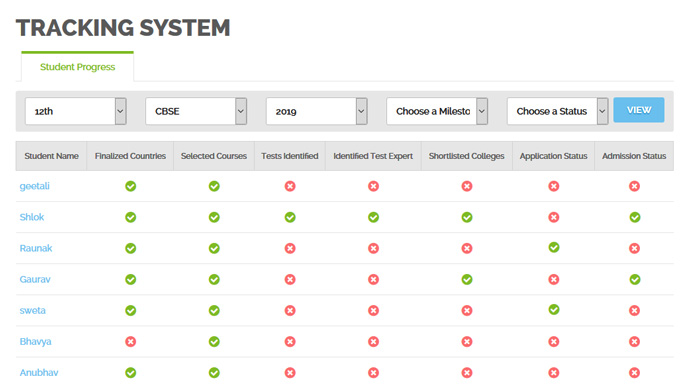Click geetali's Tests Identified red cross icon
Screen dimensions: 692x392
pos(290,186)
